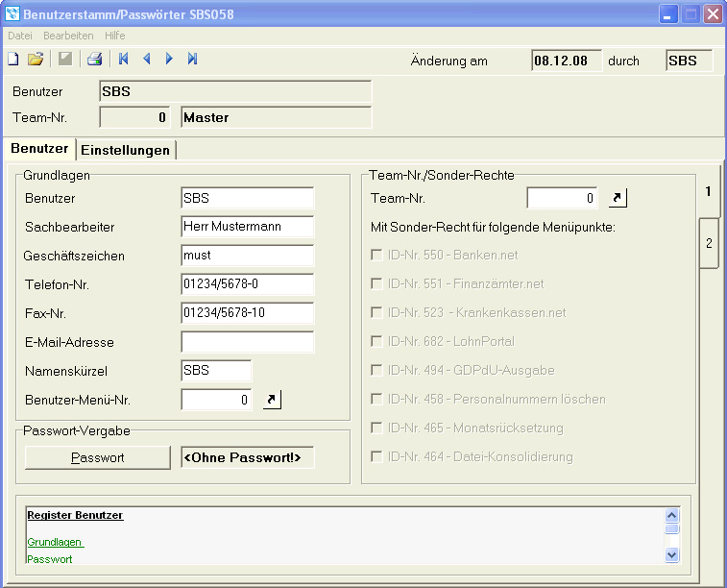
Task: Follow the Grundlagen link in help
Action: [x=55, y=542]
